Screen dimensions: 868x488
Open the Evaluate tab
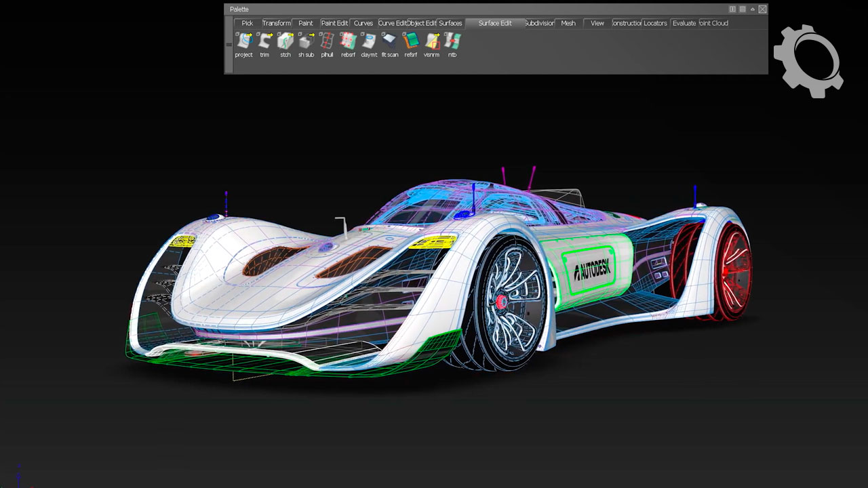[684, 23]
